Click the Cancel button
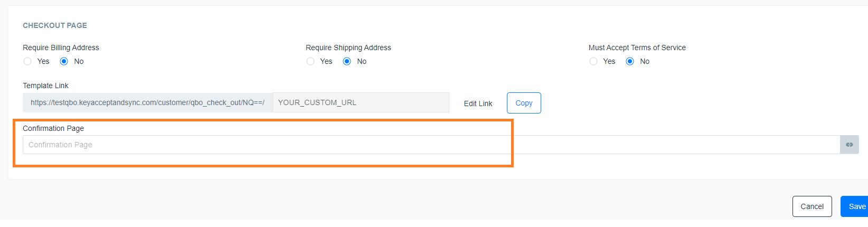The height and width of the screenshot is (227, 868). tap(812, 206)
